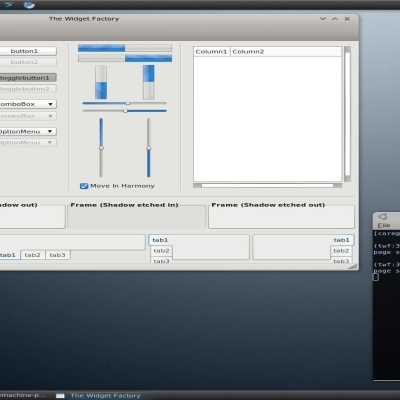Viewport: 400px width, 400px height.
Task: Click The Widget Factory title text
Action: pyautogui.click(x=84, y=19)
